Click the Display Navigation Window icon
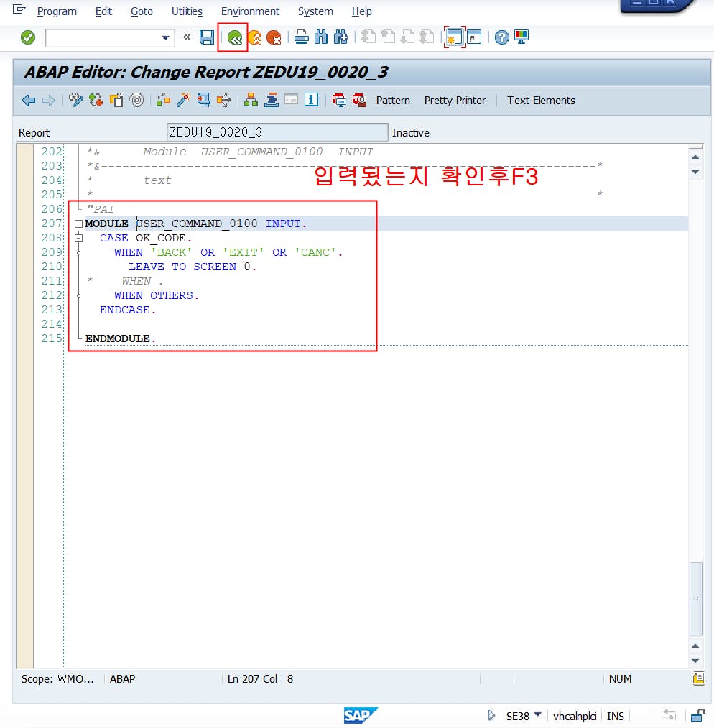Viewport: 714px width, 728px height. point(272,101)
